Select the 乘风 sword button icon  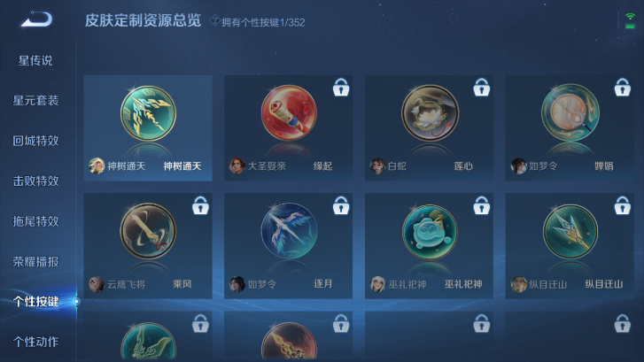click(x=148, y=231)
